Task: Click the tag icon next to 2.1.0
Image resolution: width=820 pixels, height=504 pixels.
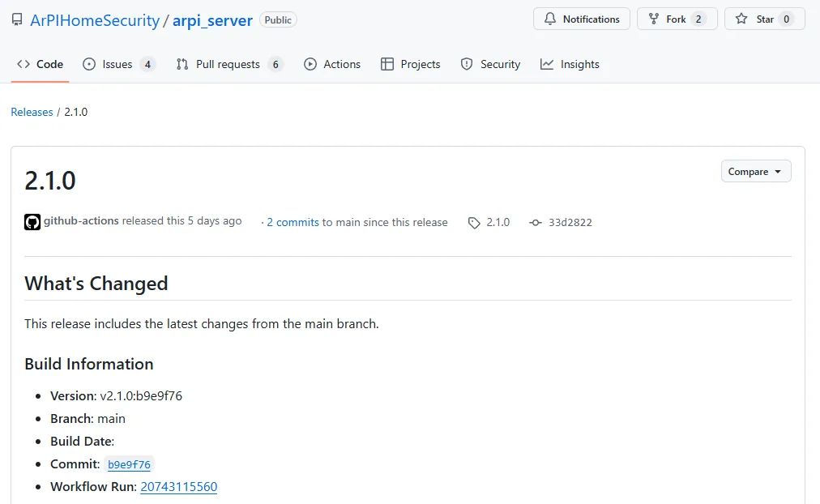Action: coord(474,223)
